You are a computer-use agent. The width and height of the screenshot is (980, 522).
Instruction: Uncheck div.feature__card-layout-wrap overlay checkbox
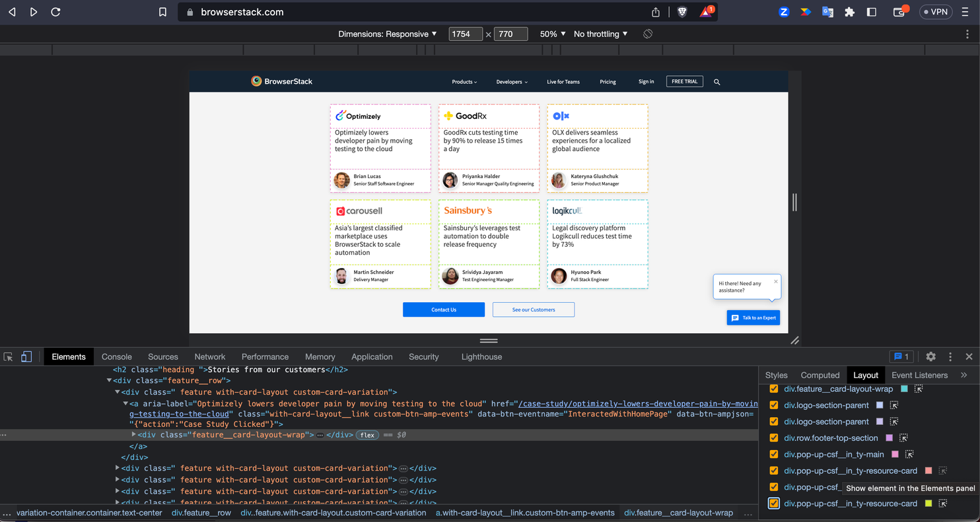[x=774, y=389]
